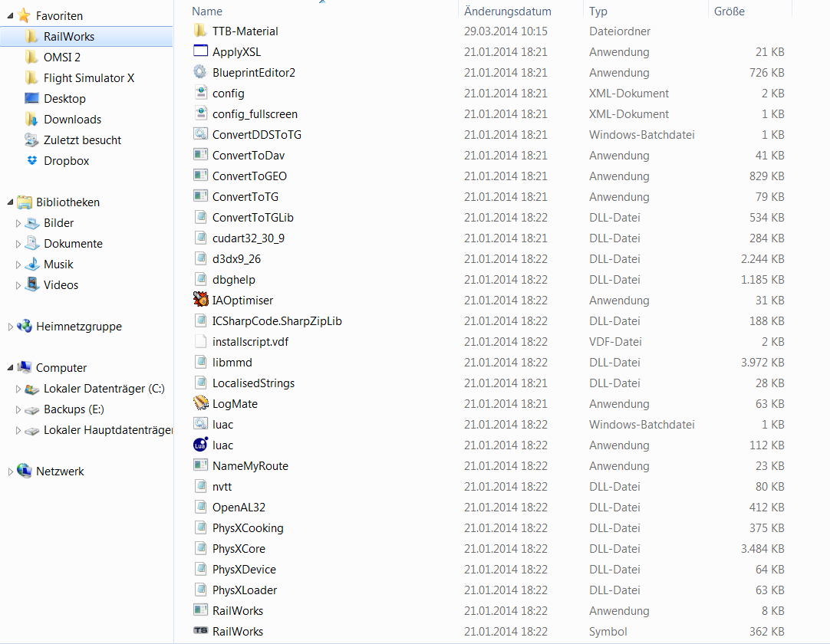
Task: Click the VDF-Datei type cell
Action: (x=615, y=341)
